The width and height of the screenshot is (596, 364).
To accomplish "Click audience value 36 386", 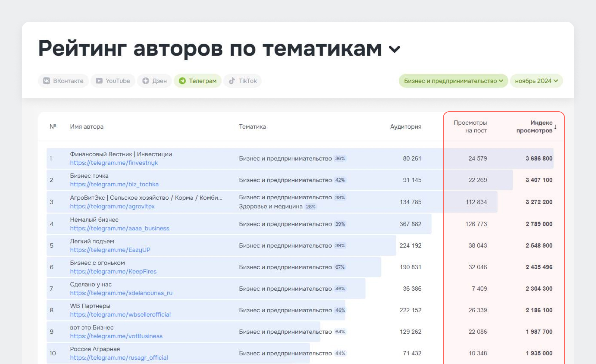I will [412, 289].
